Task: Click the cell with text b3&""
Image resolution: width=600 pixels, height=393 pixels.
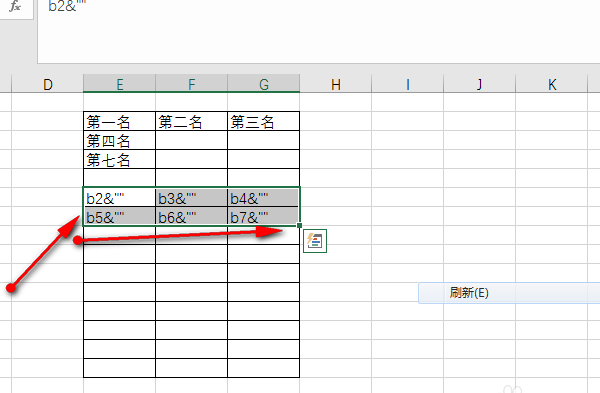Action: pyautogui.click(x=191, y=197)
